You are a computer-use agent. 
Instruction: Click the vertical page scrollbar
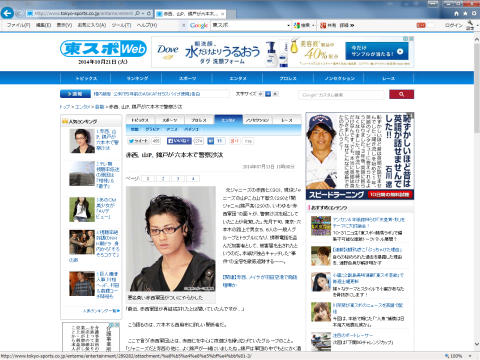477,192
